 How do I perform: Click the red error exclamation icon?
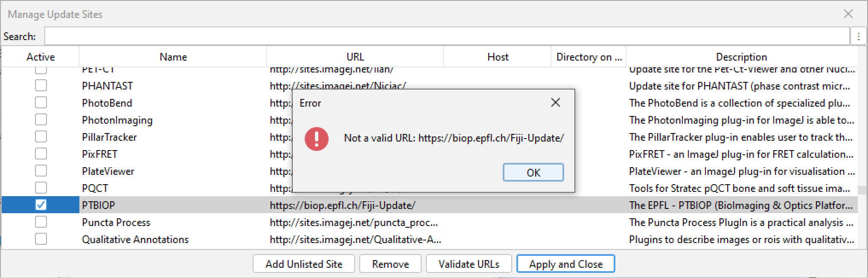point(316,139)
